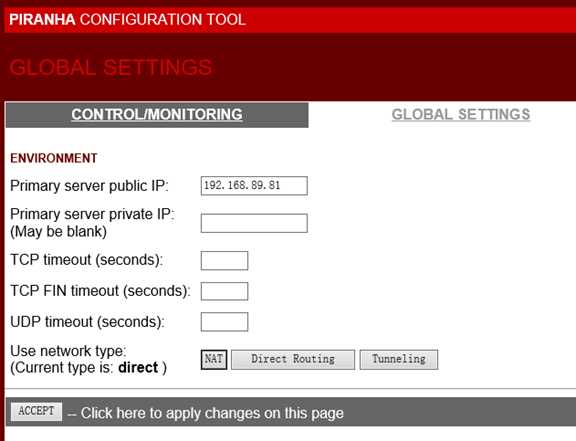Select the TCP FIN timeout field

(224, 291)
